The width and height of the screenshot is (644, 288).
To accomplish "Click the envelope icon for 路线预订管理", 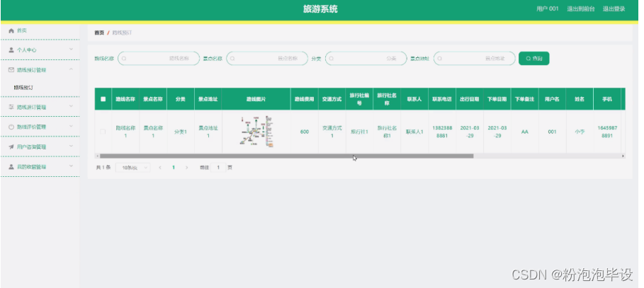I will pos(11,70).
